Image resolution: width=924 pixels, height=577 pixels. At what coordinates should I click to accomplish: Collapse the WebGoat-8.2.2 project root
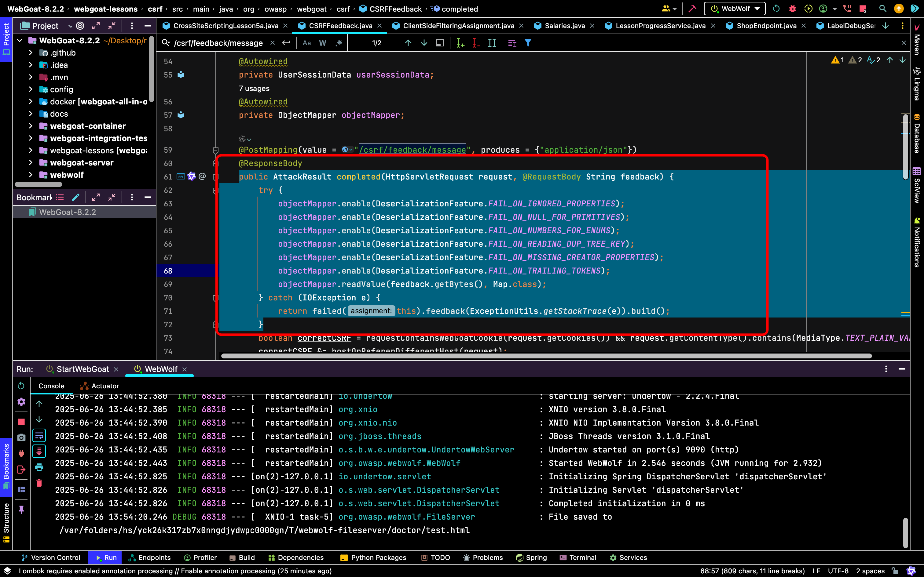click(x=20, y=40)
